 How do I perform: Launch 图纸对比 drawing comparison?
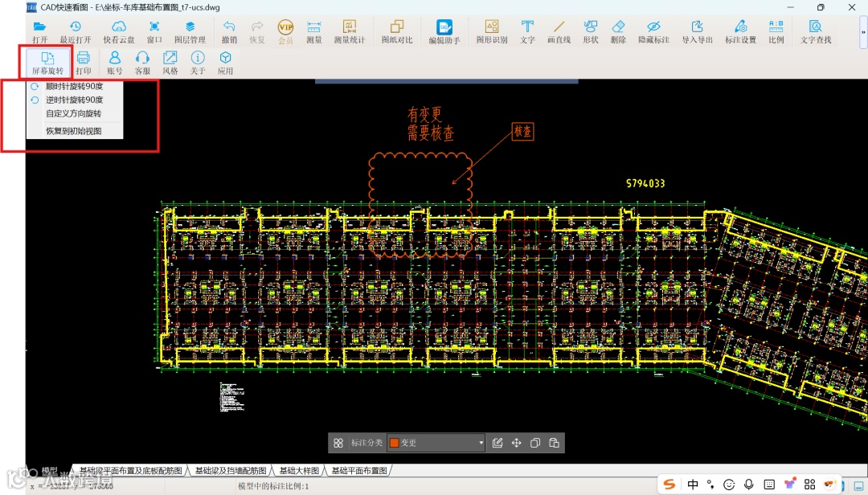coord(397,31)
